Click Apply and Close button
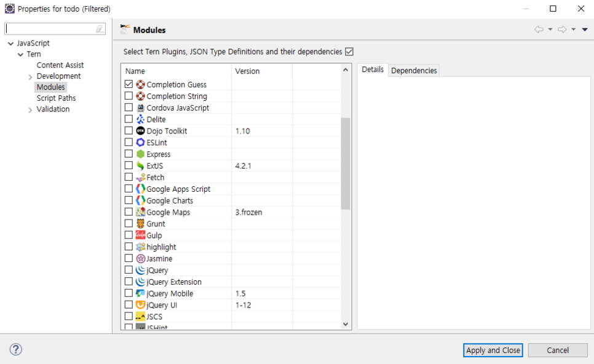The height and width of the screenshot is (364, 594). click(x=493, y=350)
